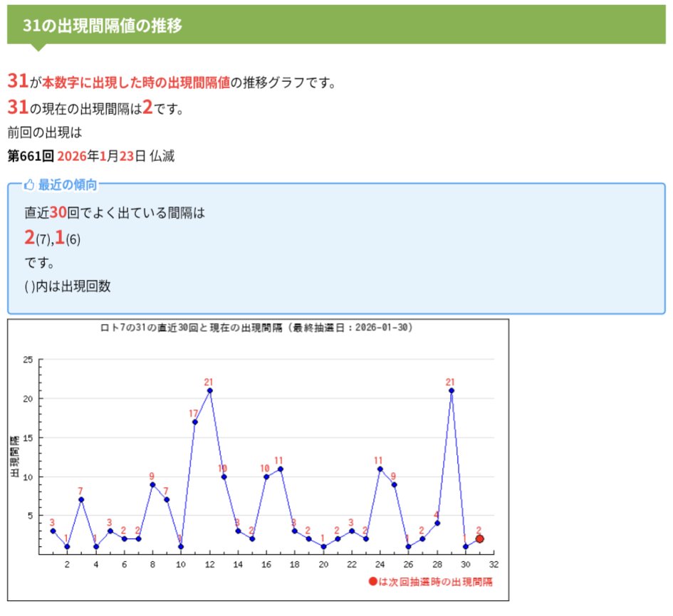
Task: Click the data point labeled 4 at x=28
Action: 437,523
